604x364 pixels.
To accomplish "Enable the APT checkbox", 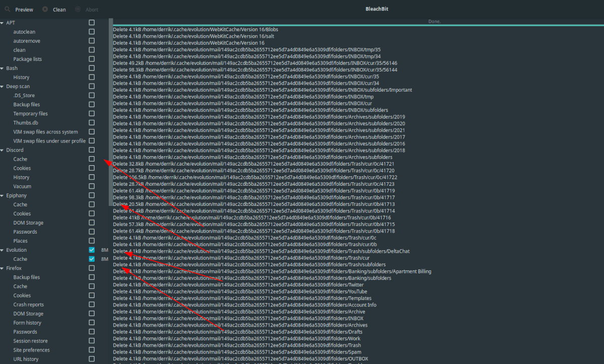I will tap(92, 23).
